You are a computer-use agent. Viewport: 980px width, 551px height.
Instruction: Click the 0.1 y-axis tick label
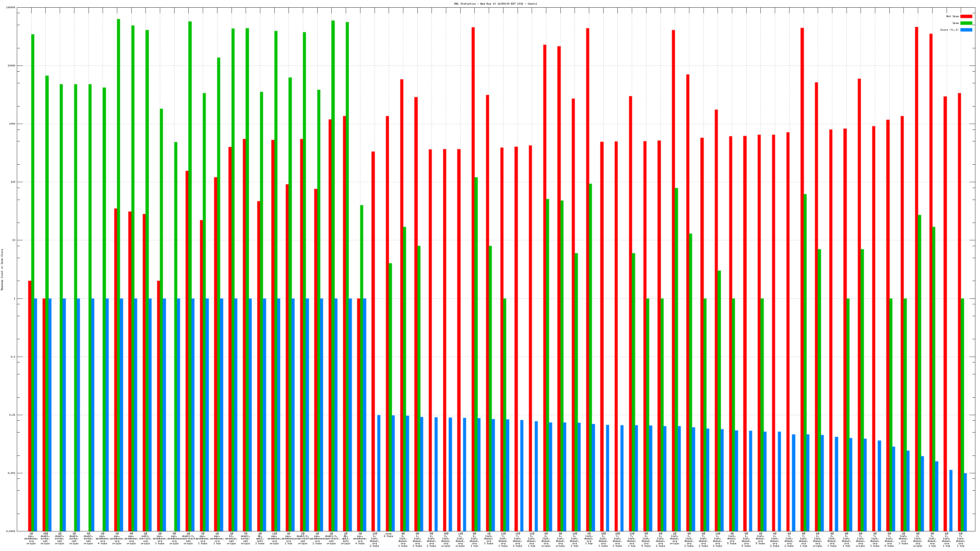click(x=13, y=357)
